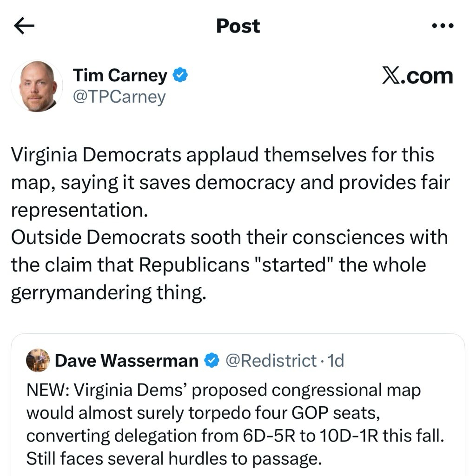Screen dimensions: 476x476
Task: Tap the X.com logo watermark
Action: pyautogui.click(x=417, y=76)
